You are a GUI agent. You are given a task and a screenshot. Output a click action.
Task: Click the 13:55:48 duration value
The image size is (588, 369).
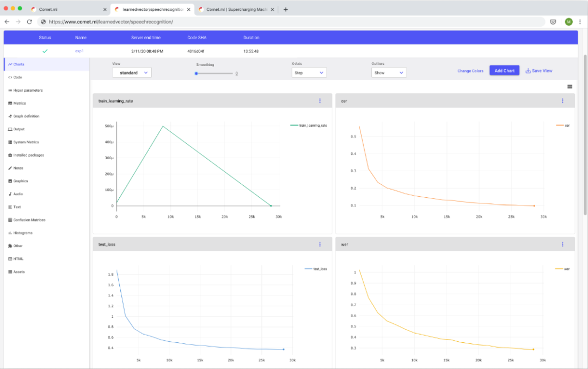251,51
